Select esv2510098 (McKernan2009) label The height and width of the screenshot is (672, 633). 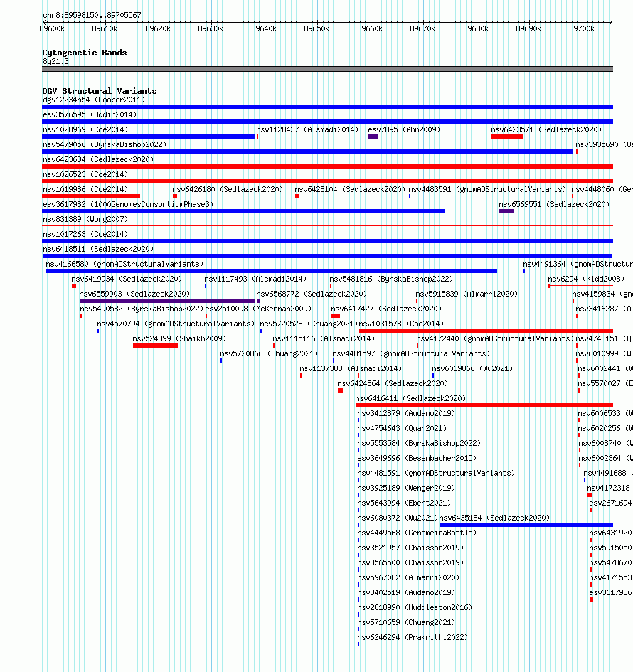pos(258,309)
